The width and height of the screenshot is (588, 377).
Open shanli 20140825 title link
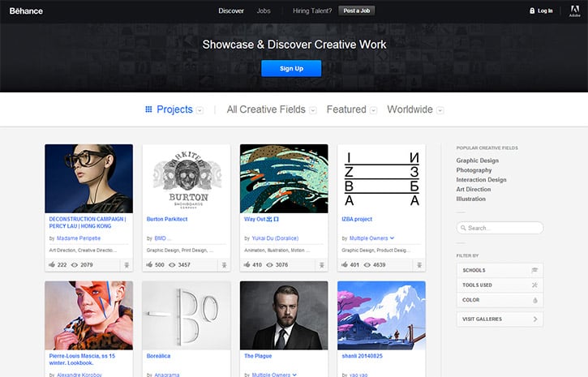coord(362,356)
